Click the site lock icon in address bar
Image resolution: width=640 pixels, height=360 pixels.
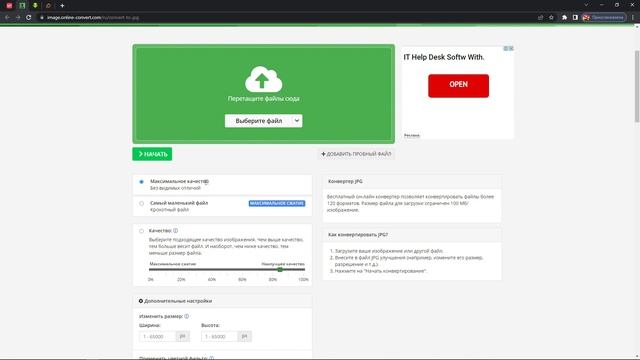pos(42,18)
